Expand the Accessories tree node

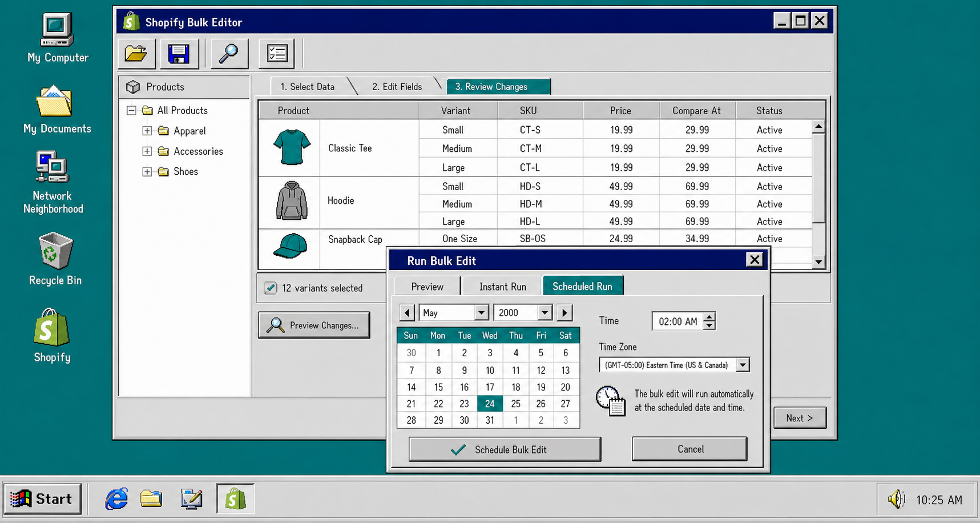[x=147, y=151]
